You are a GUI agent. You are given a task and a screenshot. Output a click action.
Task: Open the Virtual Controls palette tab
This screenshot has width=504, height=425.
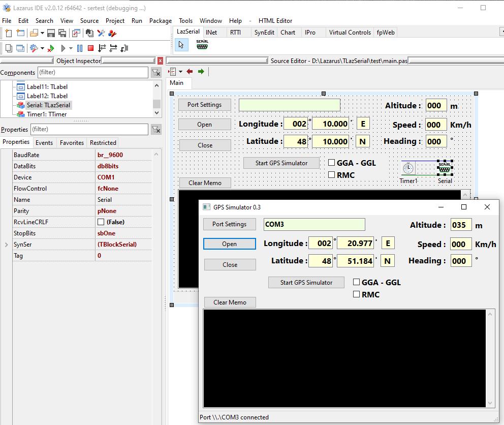pos(350,33)
